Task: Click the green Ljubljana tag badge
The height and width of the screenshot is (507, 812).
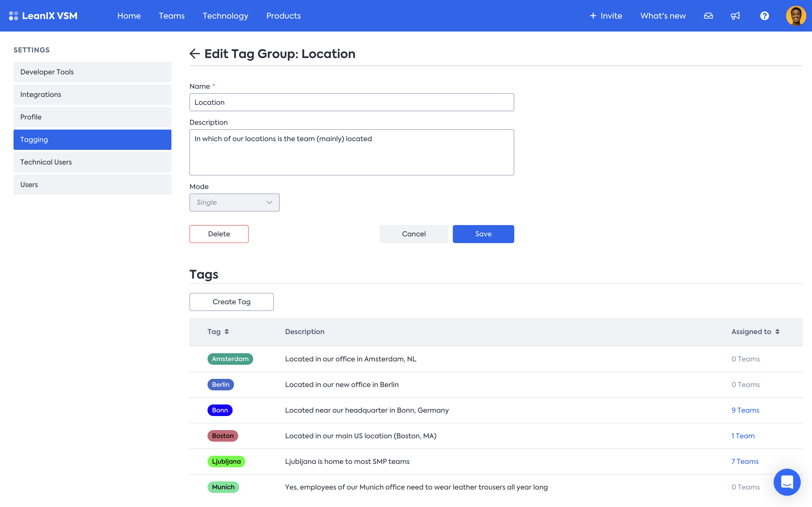Action: [x=226, y=461]
